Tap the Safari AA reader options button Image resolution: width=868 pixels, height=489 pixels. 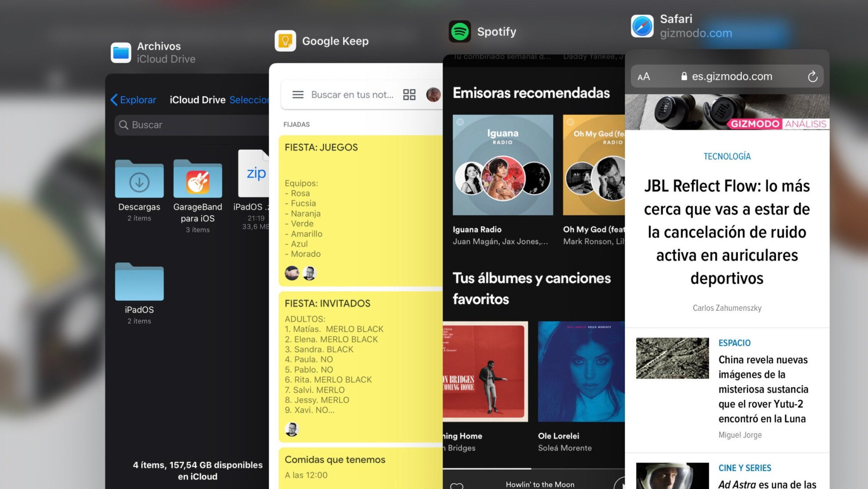click(644, 76)
